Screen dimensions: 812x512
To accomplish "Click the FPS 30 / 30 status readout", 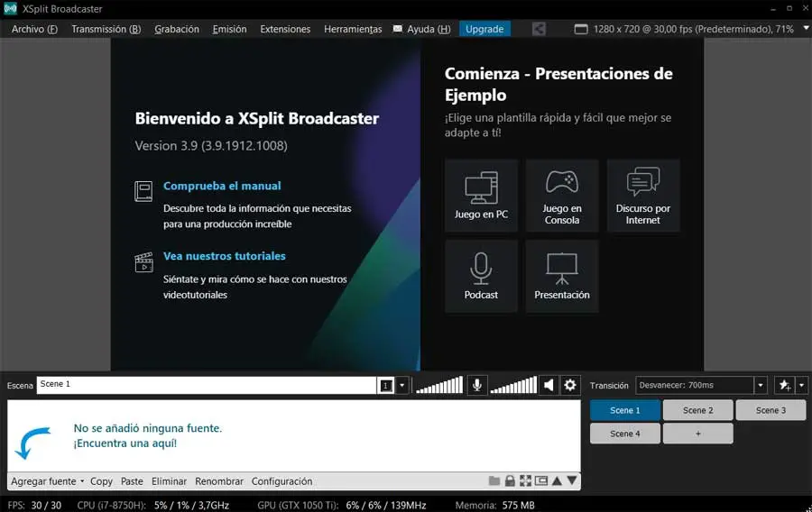I will click(x=34, y=506).
